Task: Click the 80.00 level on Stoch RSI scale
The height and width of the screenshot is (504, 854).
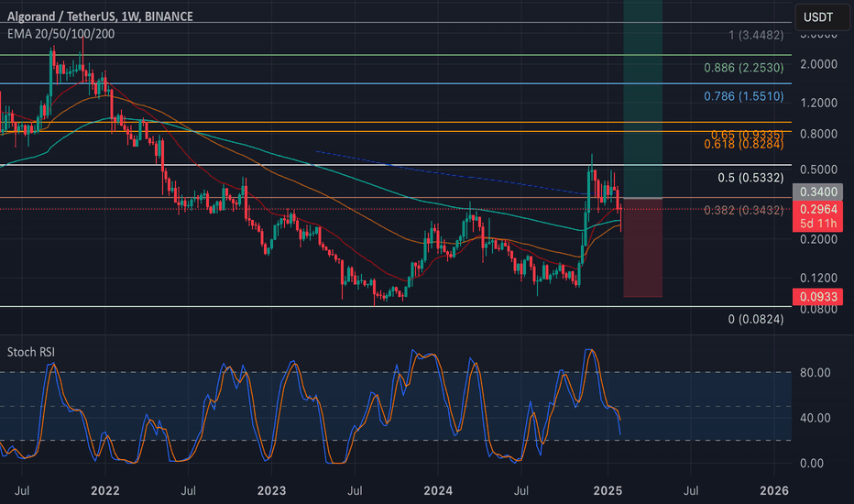Action: point(816,373)
